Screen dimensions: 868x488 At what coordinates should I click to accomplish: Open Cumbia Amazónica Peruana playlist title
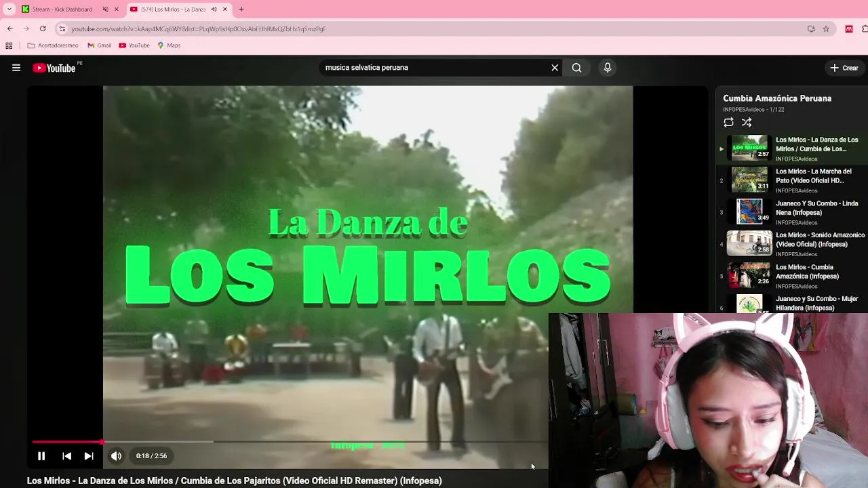pos(777,98)
